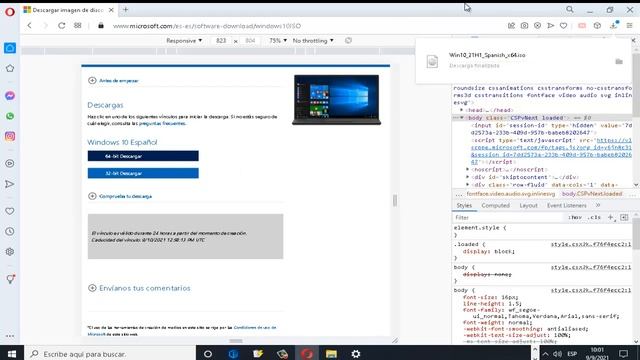Screen dimensions: 640x360
Task: Toggle .cls element classes panel
Action: [x=594, y=218]
